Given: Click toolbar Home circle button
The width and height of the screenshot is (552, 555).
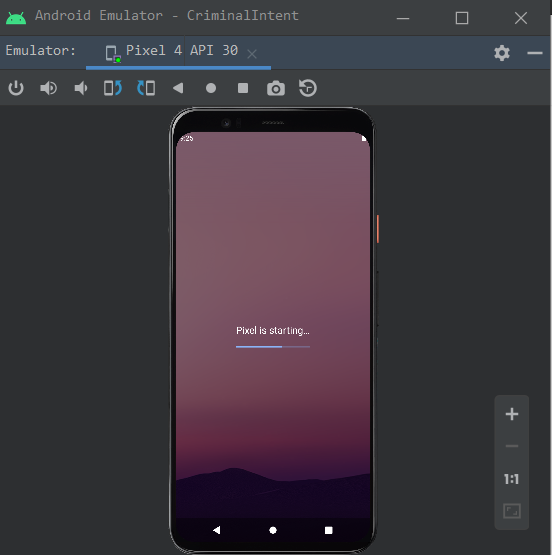Looking at the screenshot, I should 211,88.
